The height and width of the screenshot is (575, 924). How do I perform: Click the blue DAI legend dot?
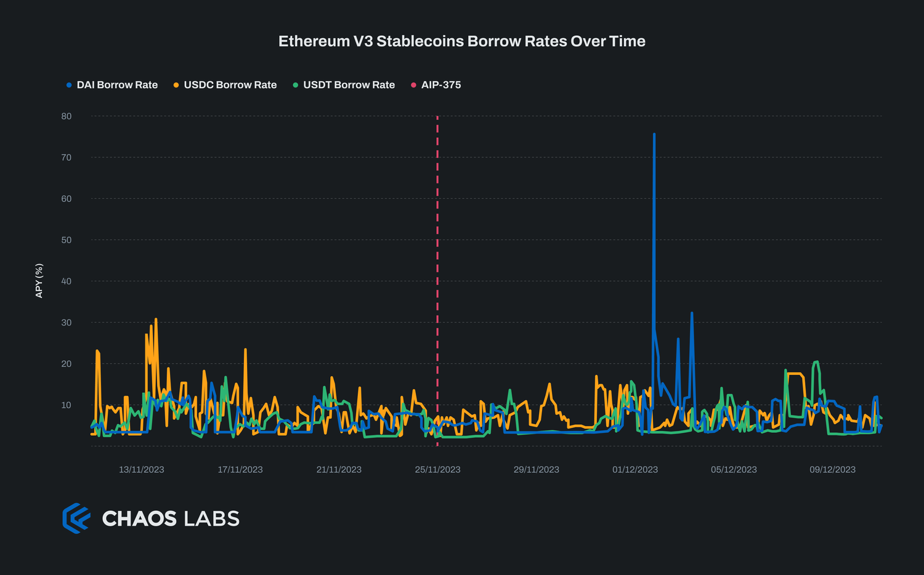tap(69, 85)
